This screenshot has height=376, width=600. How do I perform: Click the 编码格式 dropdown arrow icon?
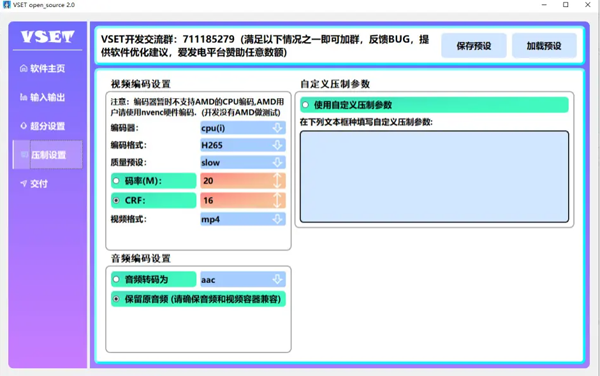(277, 145)
